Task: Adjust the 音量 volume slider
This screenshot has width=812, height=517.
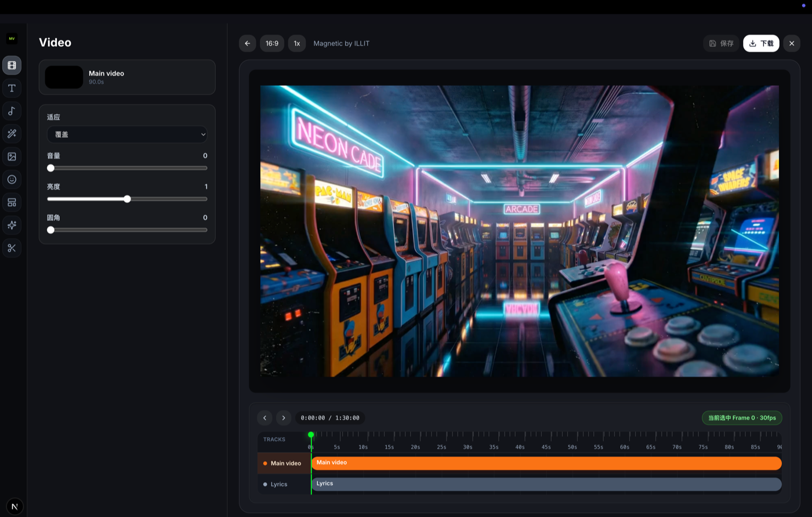Action: pyautogui.click(x=127, y=168)
